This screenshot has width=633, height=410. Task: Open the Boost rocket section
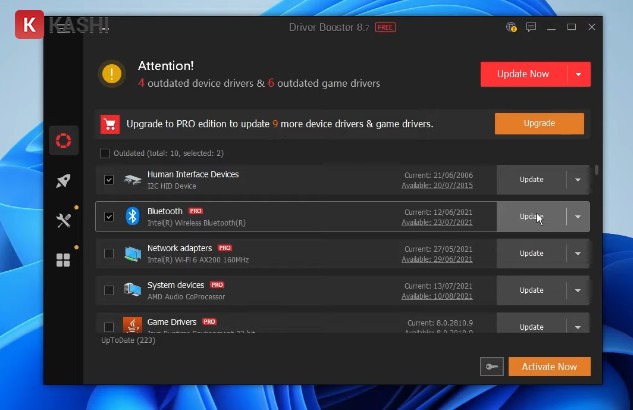(x=63, y=181)
